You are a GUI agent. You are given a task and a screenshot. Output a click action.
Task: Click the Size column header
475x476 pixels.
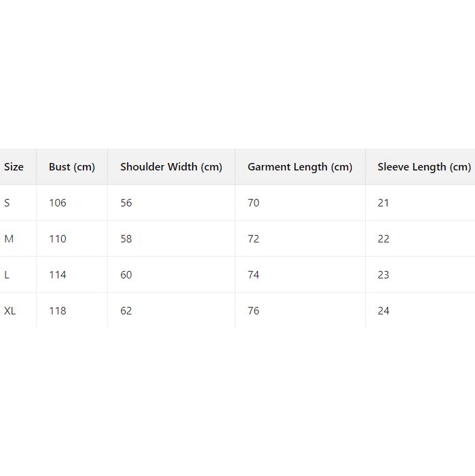[x=14, y=167]
